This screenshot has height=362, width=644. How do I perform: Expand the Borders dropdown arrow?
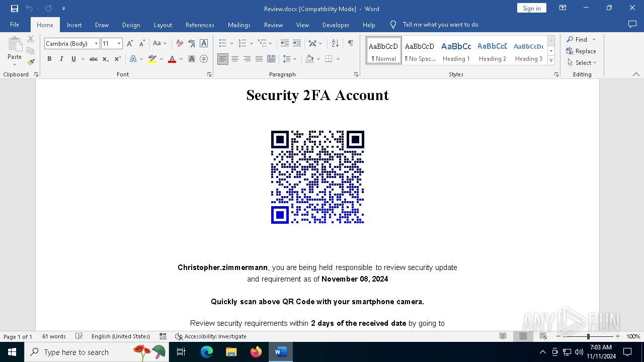338,59
